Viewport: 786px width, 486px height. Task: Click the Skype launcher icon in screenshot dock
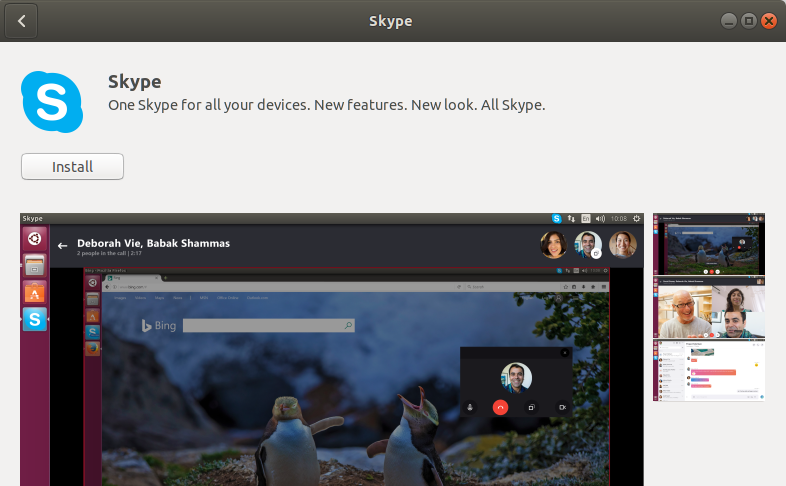pyautogui.click(x=35, y=319)
